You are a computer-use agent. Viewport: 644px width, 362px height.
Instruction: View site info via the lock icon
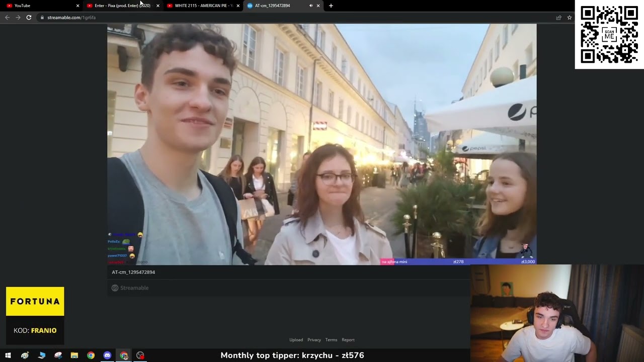pyautogui.click(x=42, y=18)
